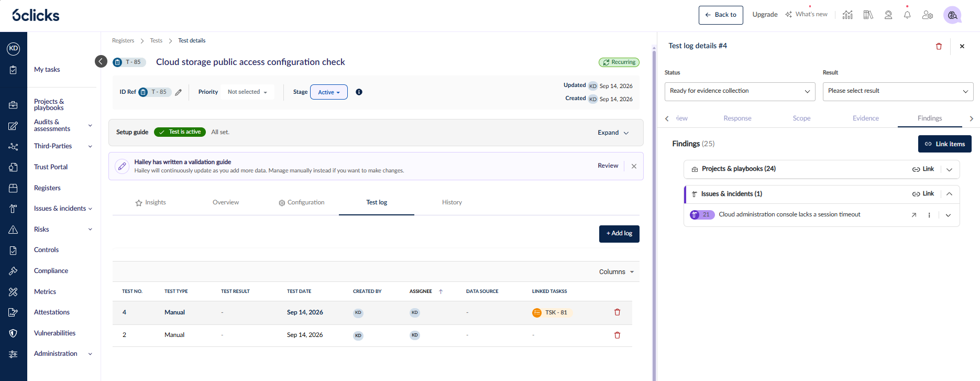The width and height of the screenshot is (980, 381).
Task: Open the Audits & assessments sidebar icon
Action: (x=13, y=126)
